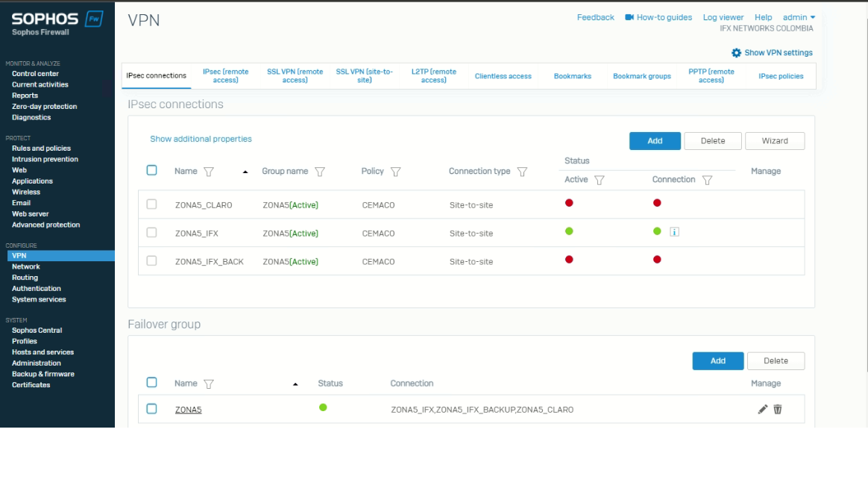Click the filter icon next to Connection type
This screenshot has height=494, width=868.
point(523,172)
